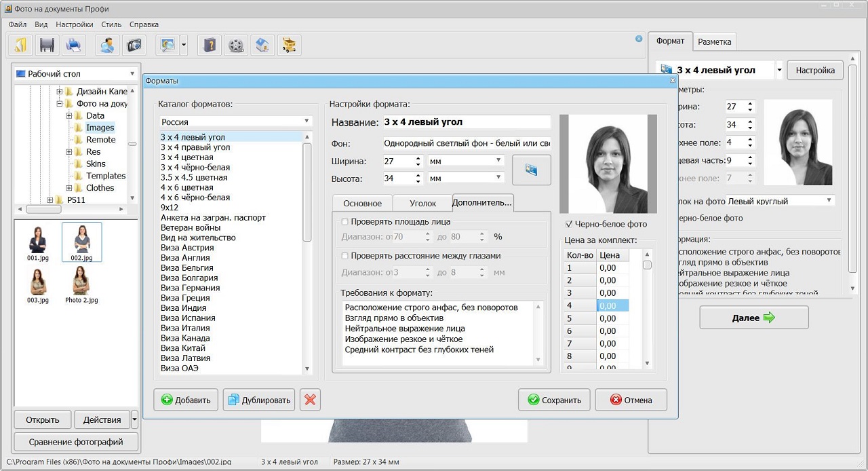
Task: Click the Сохранить button
Action: [554, 400]
